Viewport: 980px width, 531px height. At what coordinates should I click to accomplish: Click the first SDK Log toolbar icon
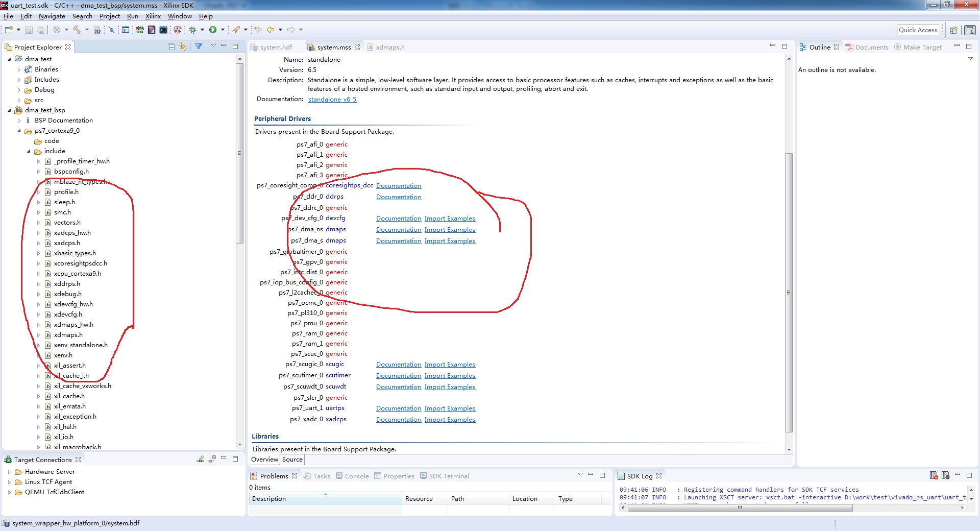click(934, 475)
